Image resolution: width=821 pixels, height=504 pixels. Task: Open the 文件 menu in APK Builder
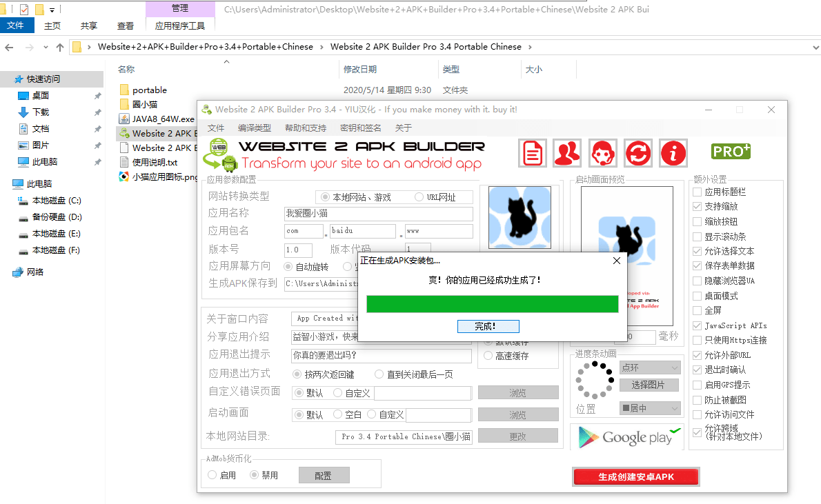[216, 128]
